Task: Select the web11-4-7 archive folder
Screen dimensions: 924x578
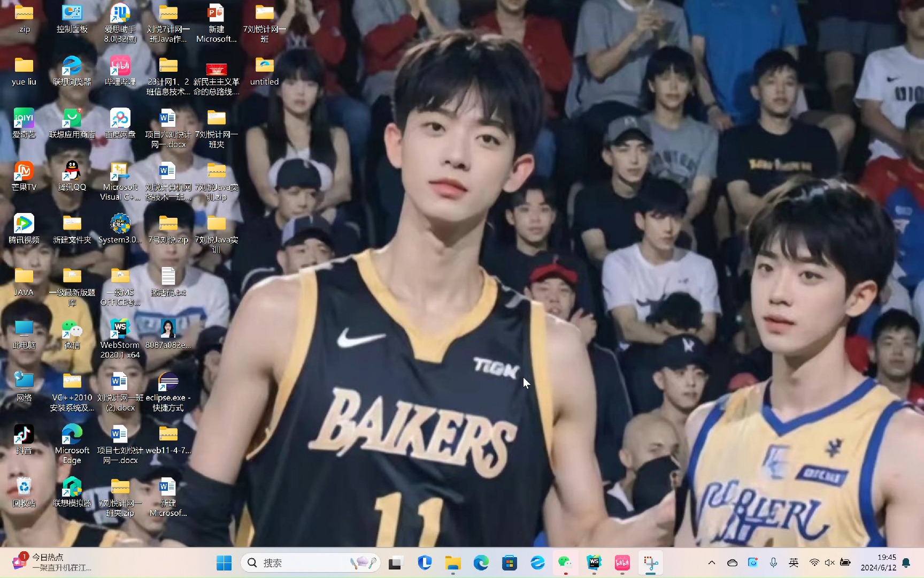Action: [x=168, y=440]
